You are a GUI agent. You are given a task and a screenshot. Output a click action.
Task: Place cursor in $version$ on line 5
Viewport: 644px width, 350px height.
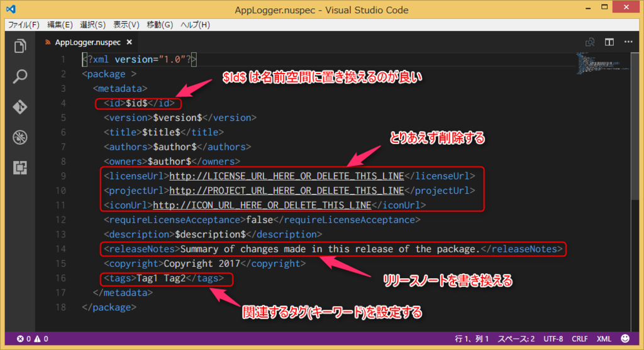tap(177, 118)
